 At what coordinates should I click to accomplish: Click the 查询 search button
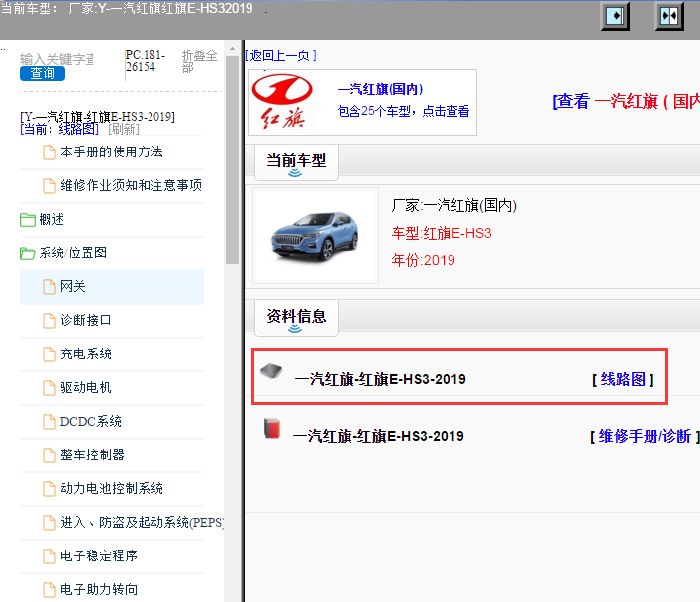tap(43, 73)
